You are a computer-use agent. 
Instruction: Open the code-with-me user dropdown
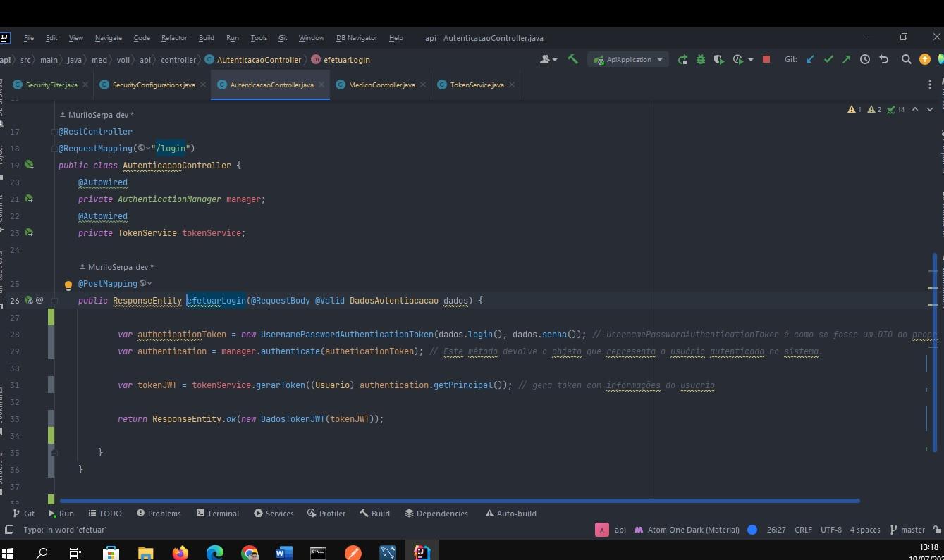tap(548, 60)
